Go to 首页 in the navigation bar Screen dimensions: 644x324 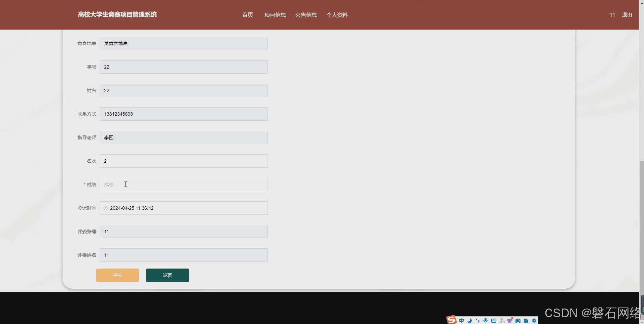(248, 15)
